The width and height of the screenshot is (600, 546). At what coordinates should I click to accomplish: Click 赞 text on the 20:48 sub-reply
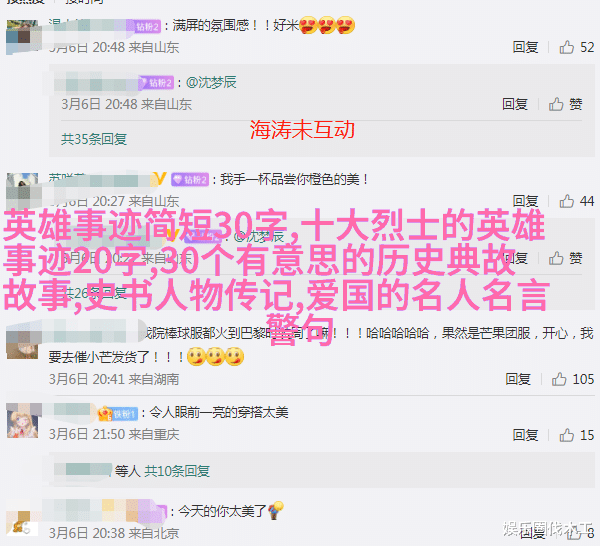coord(575,104)
